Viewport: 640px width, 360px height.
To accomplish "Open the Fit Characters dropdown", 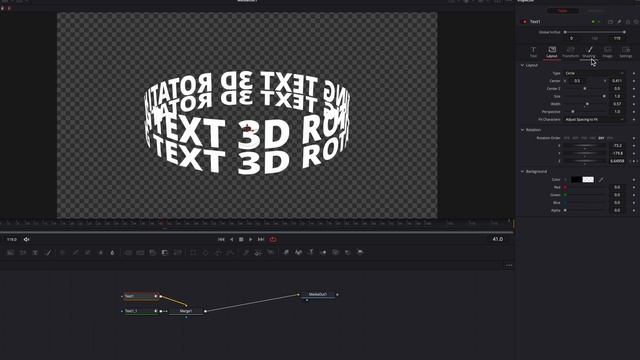I will coord(594,120).
